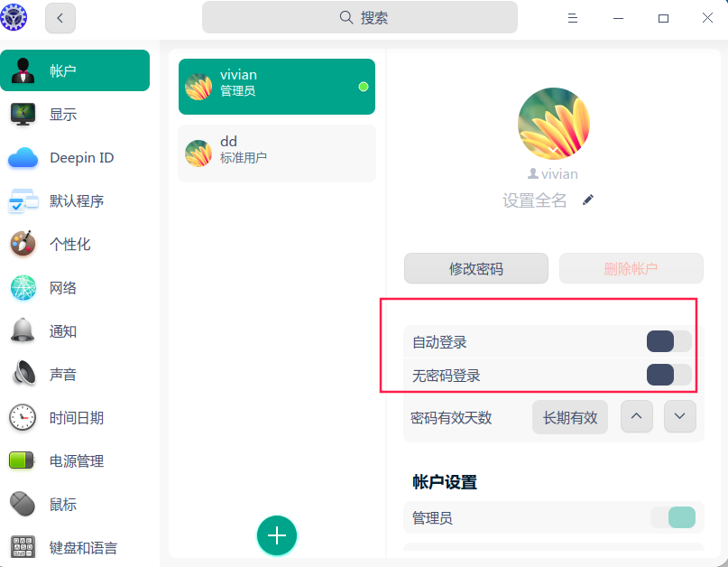
Task: Open the 通知 notification bell icon
Action: pos(23,331)
